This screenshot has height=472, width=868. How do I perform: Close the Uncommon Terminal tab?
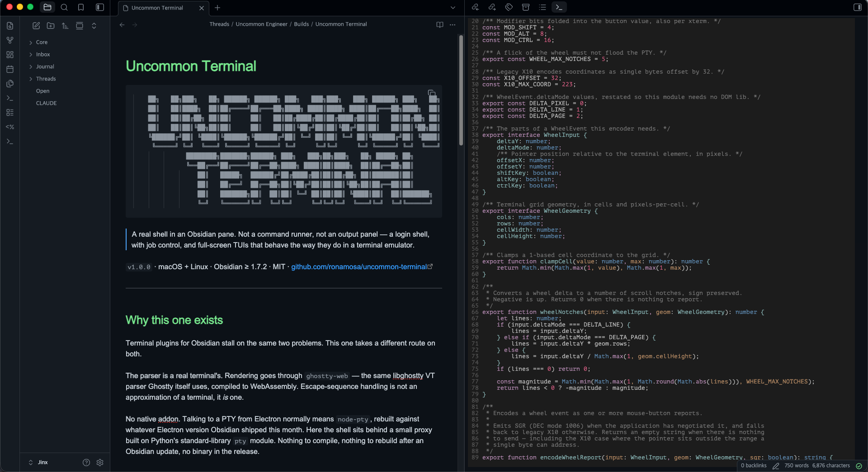[202, 8]
